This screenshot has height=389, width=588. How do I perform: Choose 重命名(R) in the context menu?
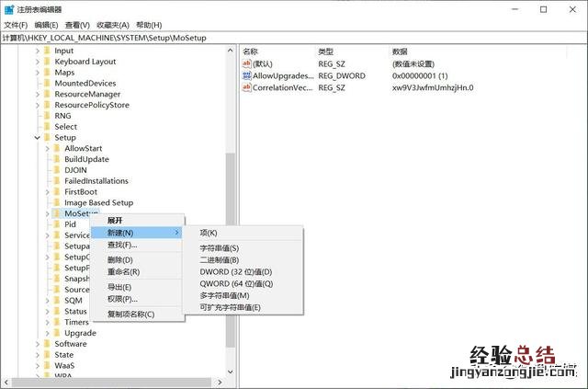tap(137, 272)
